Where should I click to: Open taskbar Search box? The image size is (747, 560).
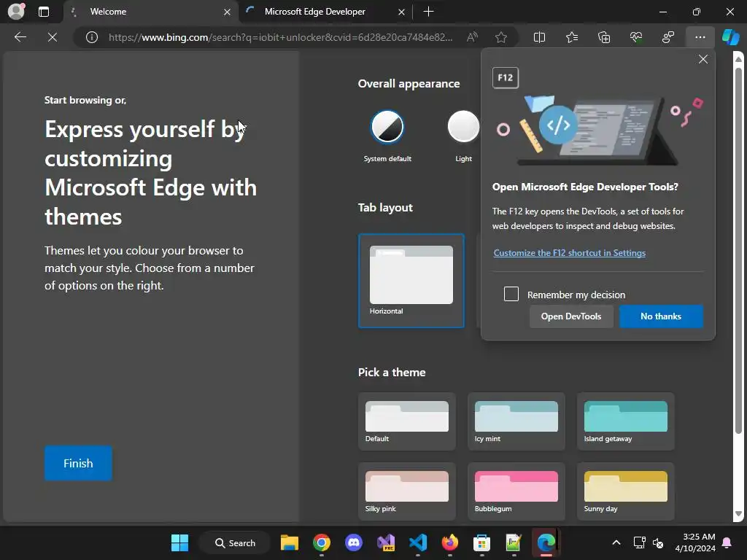(x=235, y=542)
